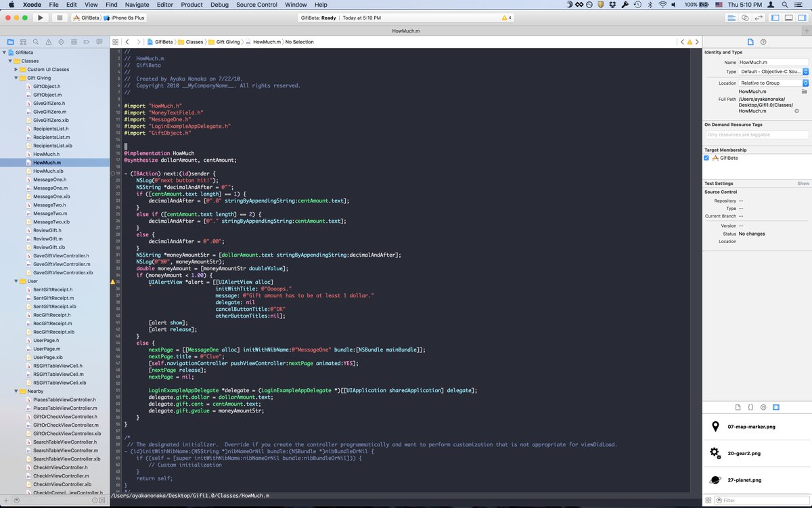The width and height of the screenshot is (812, 508).
Task: Stop the running task in Xcode toolbar
Action: [x=60, y=18]
